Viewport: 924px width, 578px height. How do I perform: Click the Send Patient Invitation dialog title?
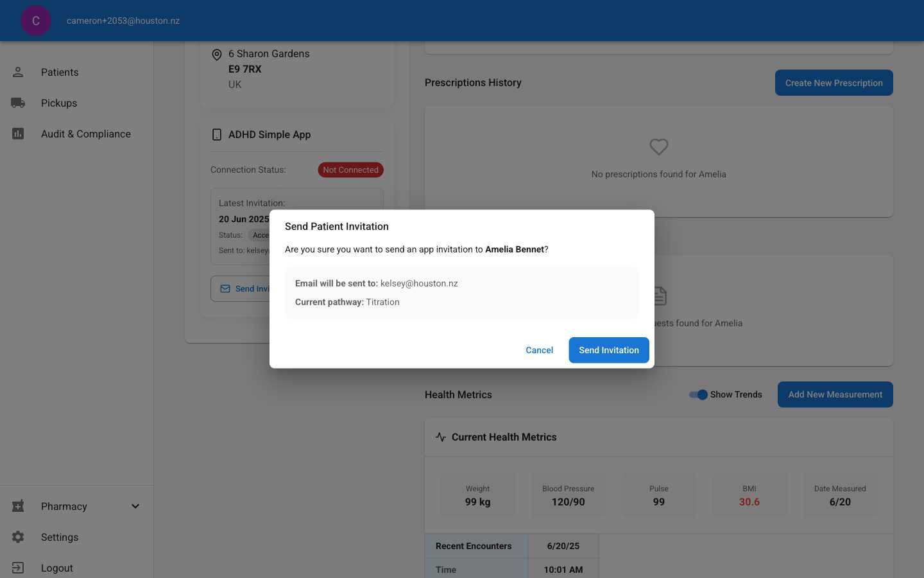[x=337, y=226]
